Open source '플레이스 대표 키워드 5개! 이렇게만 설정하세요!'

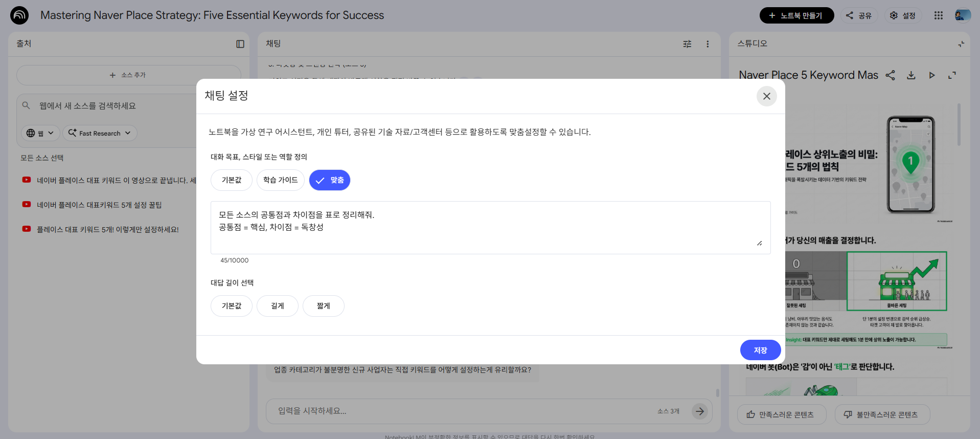(x=108, y=229)
